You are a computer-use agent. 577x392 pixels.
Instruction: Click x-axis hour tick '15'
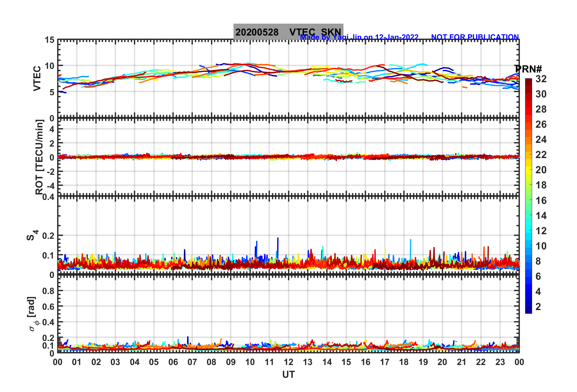(x=346, y=362)
